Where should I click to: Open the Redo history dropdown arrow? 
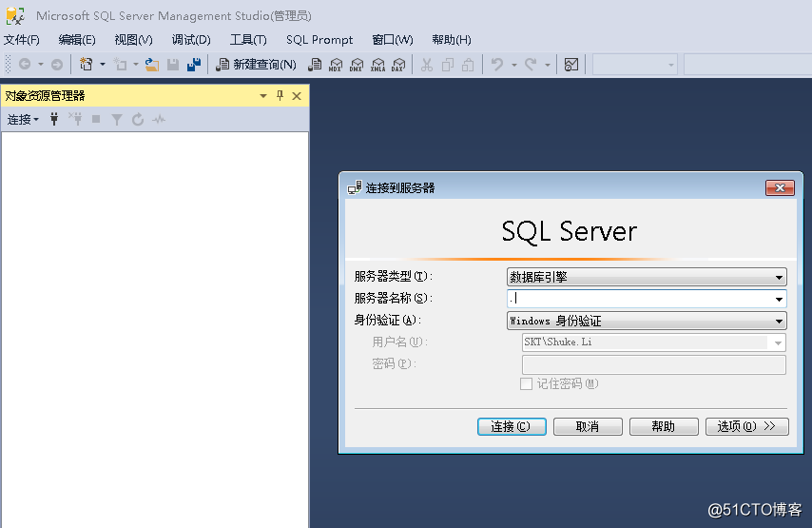coord(548,65)
